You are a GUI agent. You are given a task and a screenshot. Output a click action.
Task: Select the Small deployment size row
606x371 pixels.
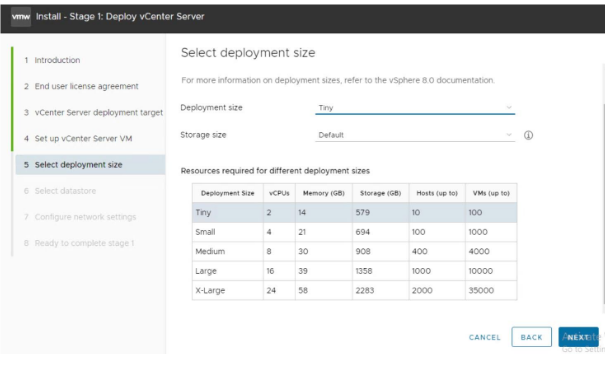(x=354, y=232)
